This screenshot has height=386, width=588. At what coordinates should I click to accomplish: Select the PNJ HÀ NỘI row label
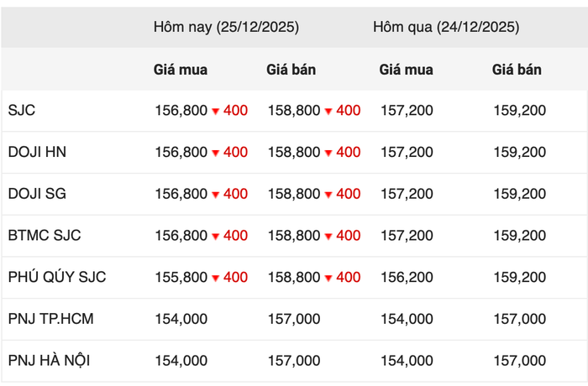point(49,361)
